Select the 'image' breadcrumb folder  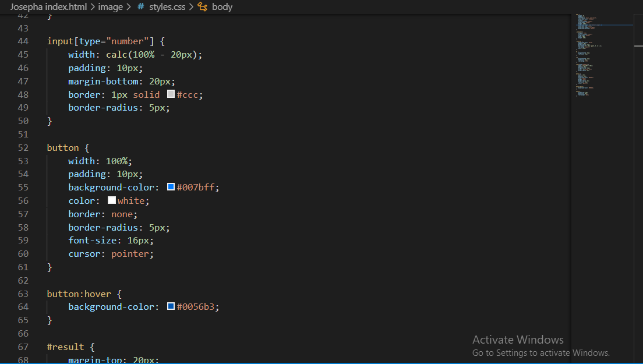point(110,7)
